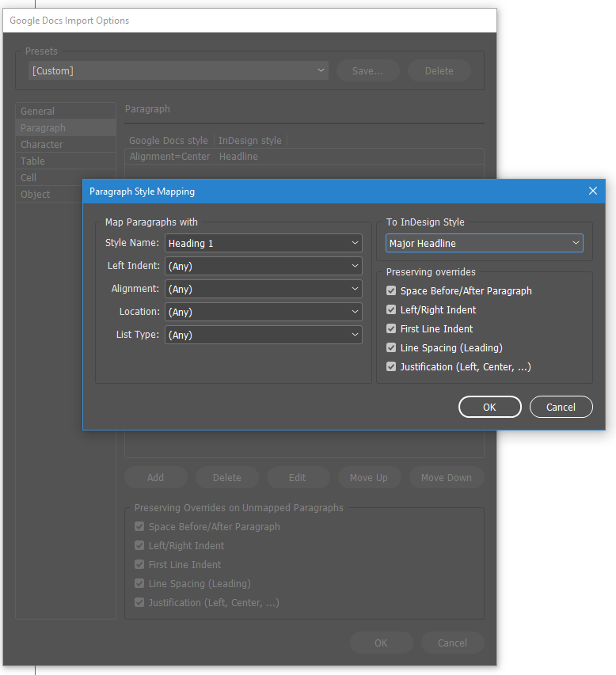Click the Edit mapping button
The image size is (616, 675).
point(298,477)
